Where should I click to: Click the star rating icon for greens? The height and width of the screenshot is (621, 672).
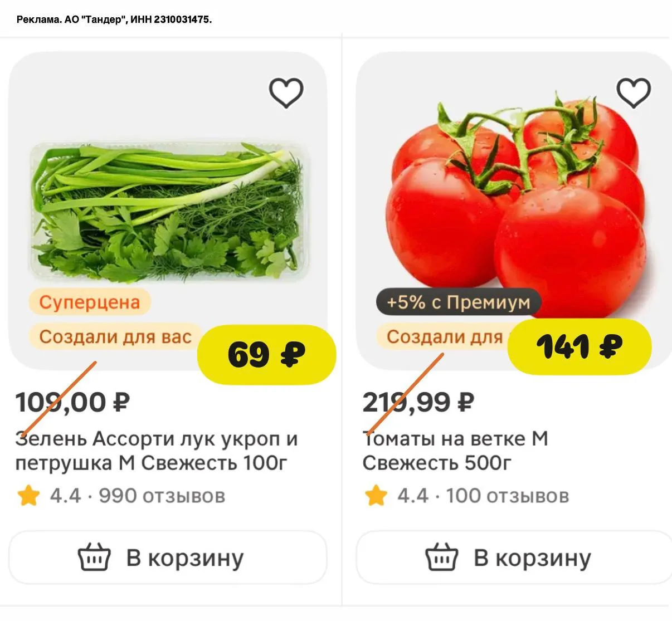[x=28, y=495]
